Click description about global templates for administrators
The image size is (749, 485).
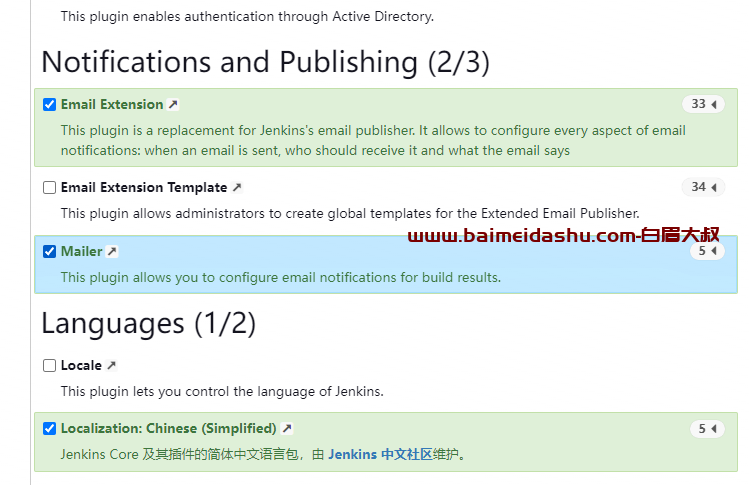click(x=350, y=213)
